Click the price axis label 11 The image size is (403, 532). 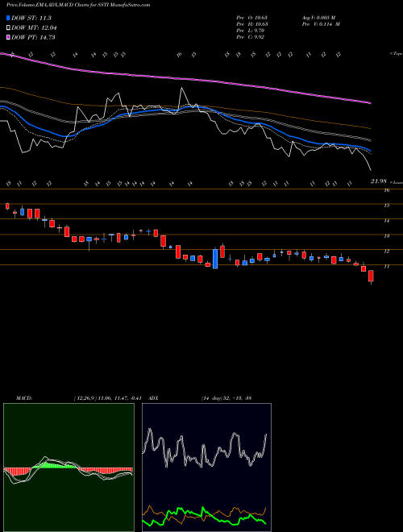coord(387,266)
